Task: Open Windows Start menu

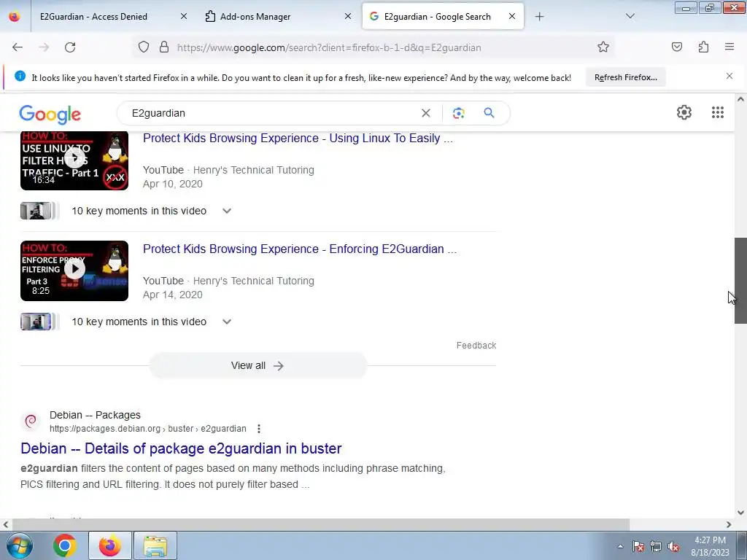Action: [19, 545]
